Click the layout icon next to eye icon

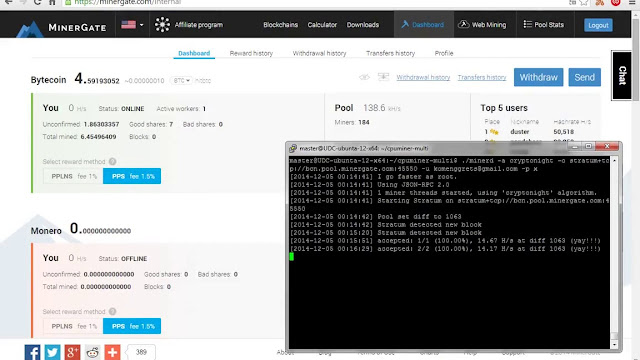[x=383, y=77]
